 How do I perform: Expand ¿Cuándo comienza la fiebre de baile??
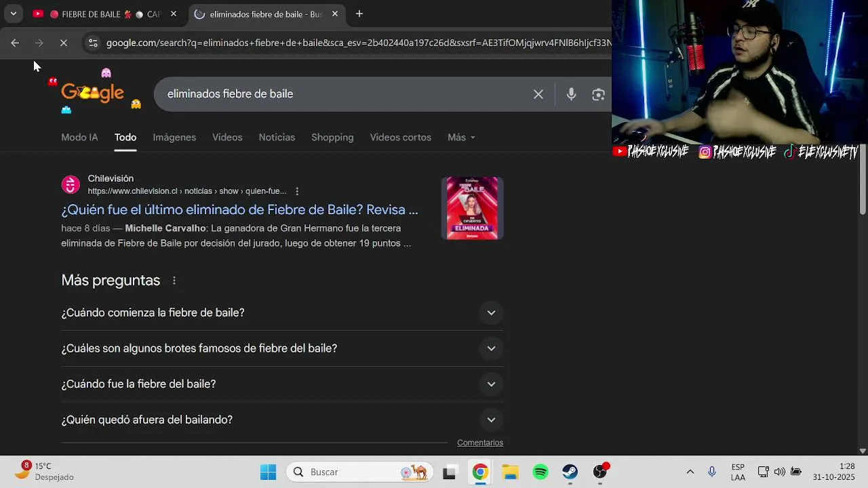[282, 312]
